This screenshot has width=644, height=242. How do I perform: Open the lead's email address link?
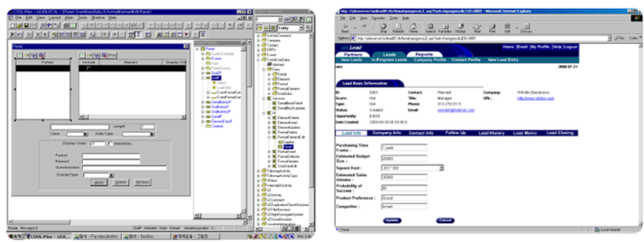point(456,110)
